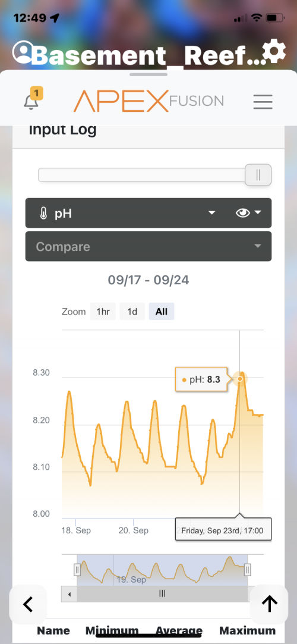297x644 pixels.
Task: Open the notifications bell icon
Action: [31, 101]
